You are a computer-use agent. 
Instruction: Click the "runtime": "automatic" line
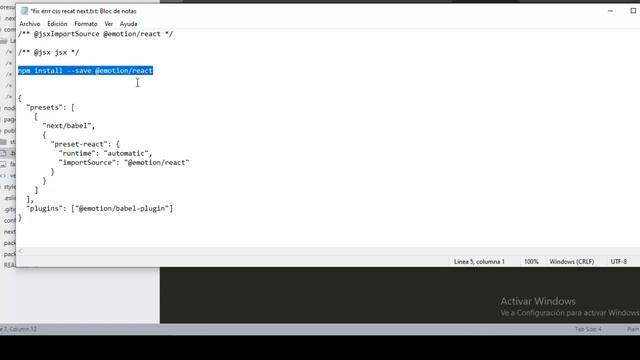[x=105, y=153]
